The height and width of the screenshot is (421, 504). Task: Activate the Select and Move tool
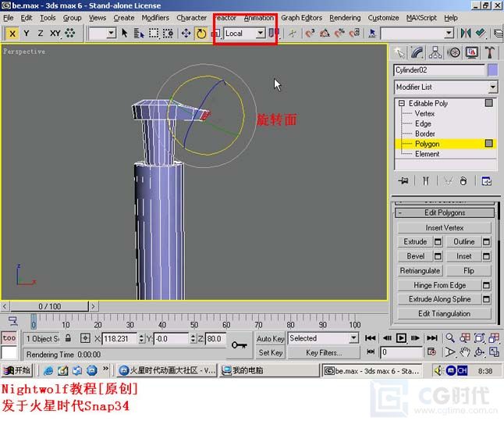coord(186,33)
